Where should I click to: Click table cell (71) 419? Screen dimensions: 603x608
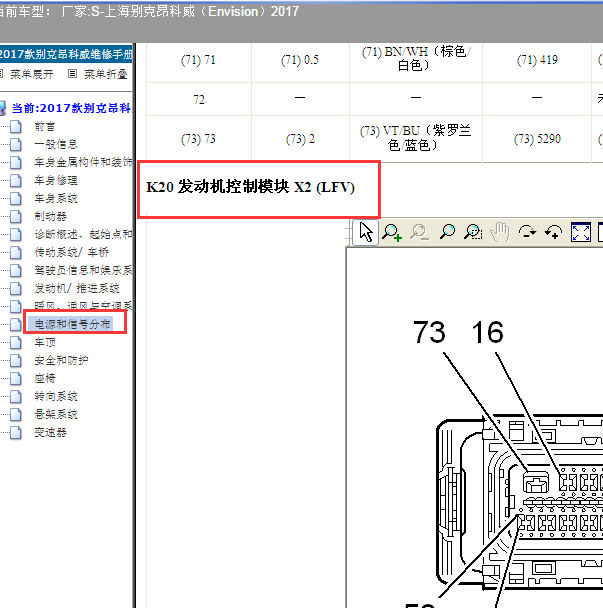537,60
